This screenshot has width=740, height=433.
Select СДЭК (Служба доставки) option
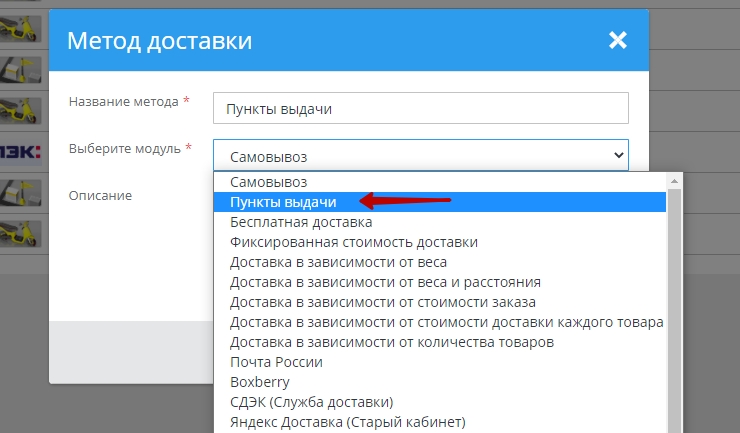311,402
